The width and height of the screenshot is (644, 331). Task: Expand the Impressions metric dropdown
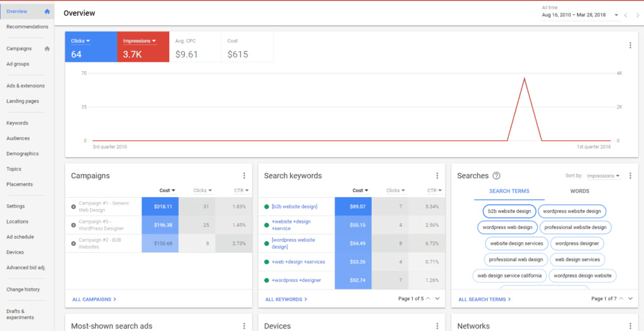click(155, 41)
